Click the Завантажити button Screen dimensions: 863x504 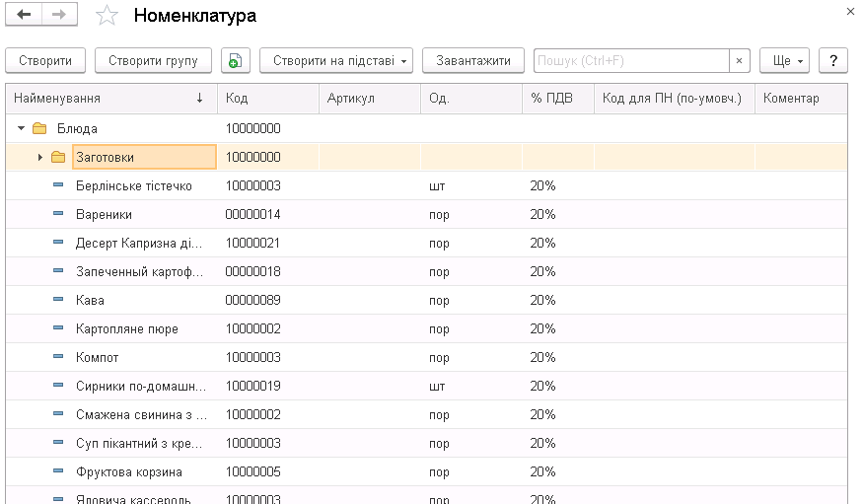473,61
